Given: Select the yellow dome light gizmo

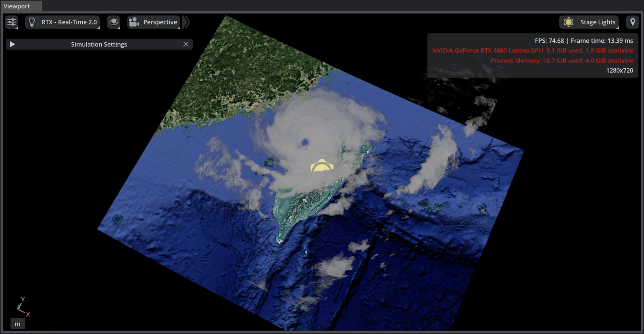Looking at the screenshot, I should point(322,165).
